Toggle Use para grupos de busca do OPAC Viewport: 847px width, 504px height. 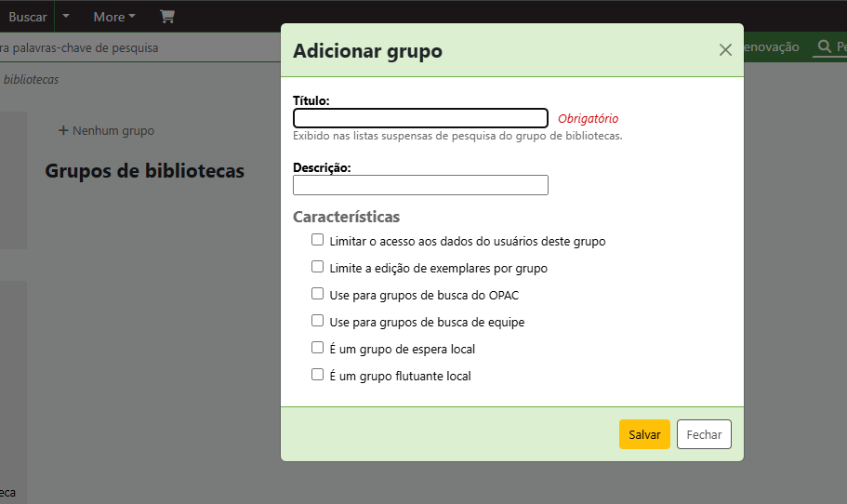coord(318,294)
